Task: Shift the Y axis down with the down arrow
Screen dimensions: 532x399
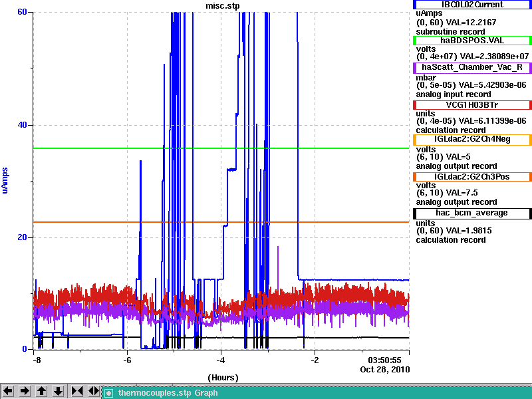Action: [59, 391]
